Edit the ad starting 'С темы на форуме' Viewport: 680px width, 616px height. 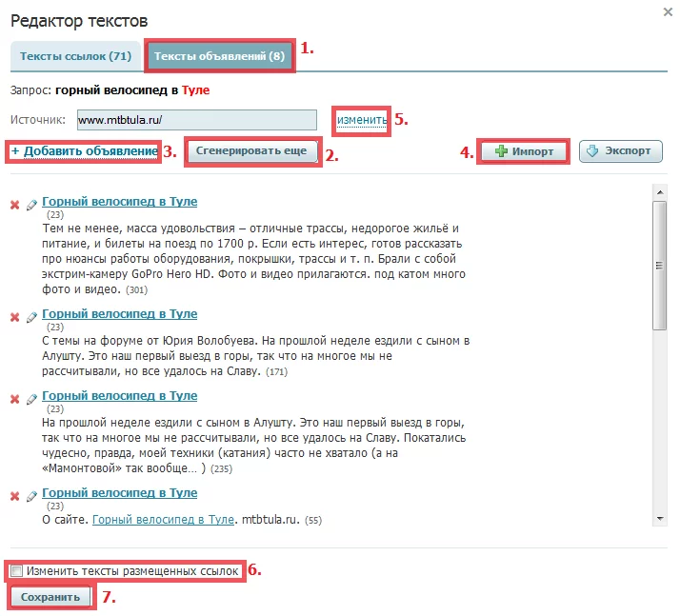(x=31, y=317)
